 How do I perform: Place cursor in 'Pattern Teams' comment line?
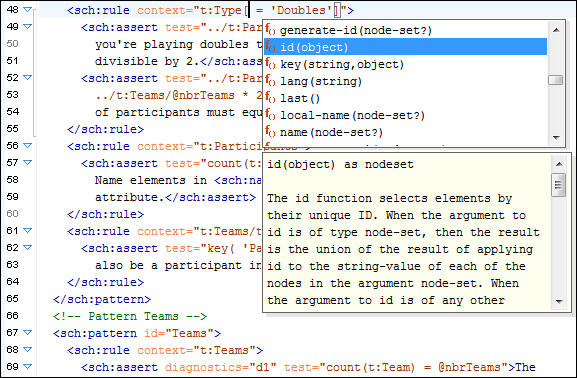[x=130, y=316]
